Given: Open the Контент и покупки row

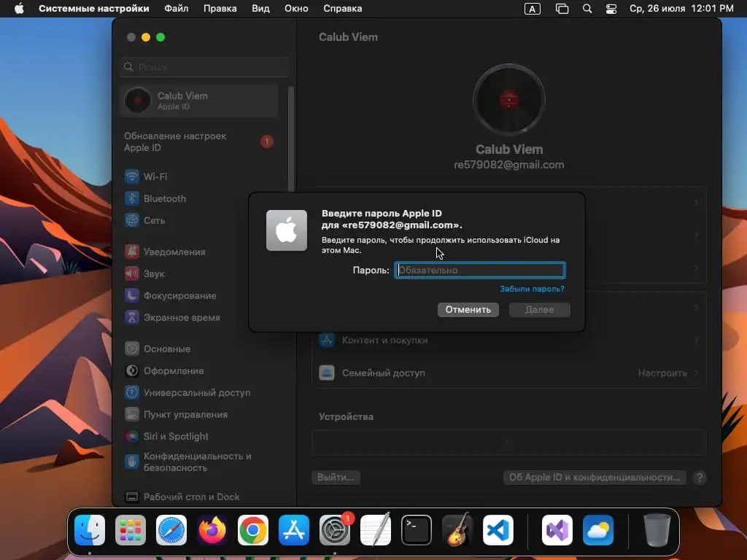Looking at the screenshot, I should click(x=508, y=341).
